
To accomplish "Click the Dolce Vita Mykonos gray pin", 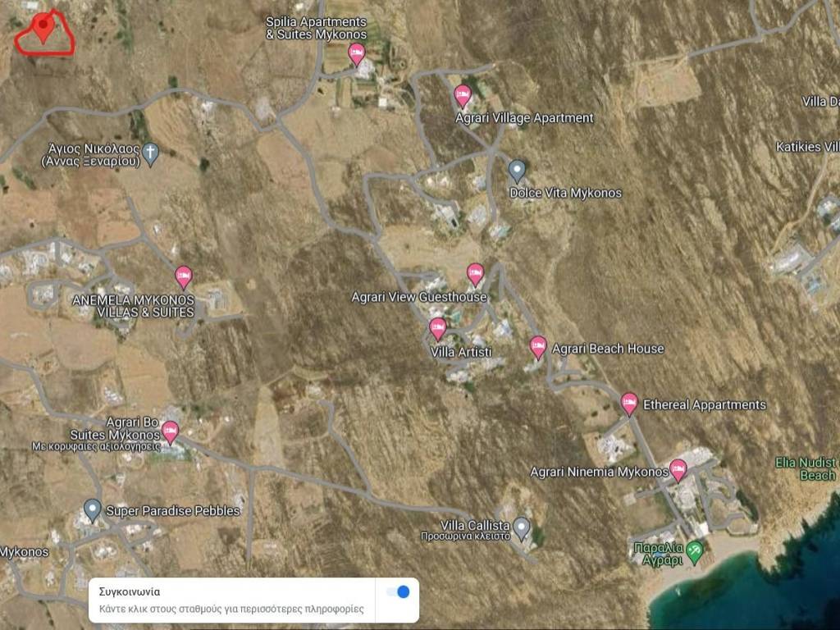I will coord(517,171).
